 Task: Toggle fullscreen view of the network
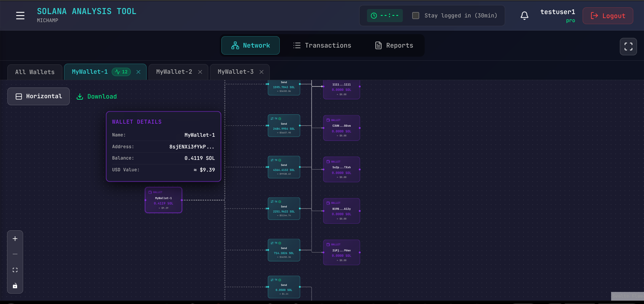coord(628,47)
